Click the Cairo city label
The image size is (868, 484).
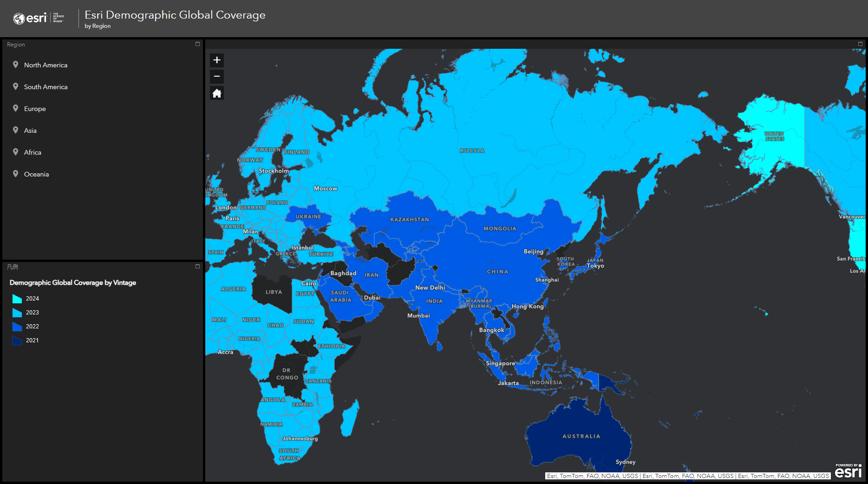coord(308,283)
